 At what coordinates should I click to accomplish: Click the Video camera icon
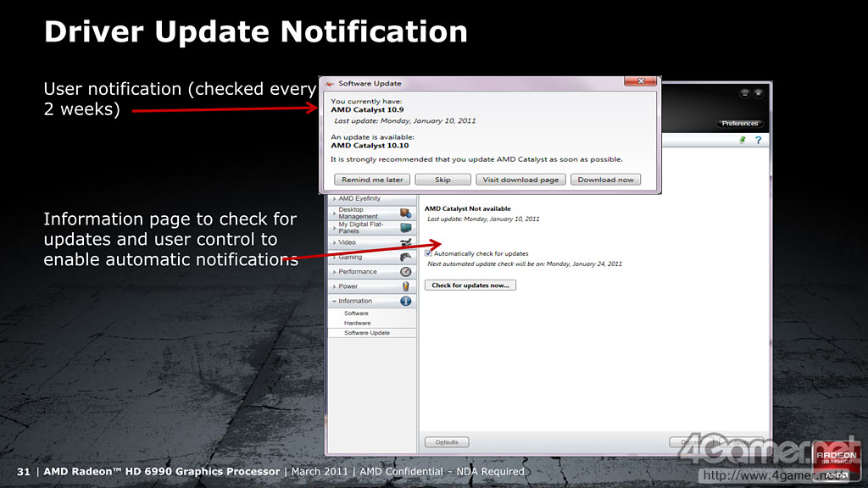point(406,242)
